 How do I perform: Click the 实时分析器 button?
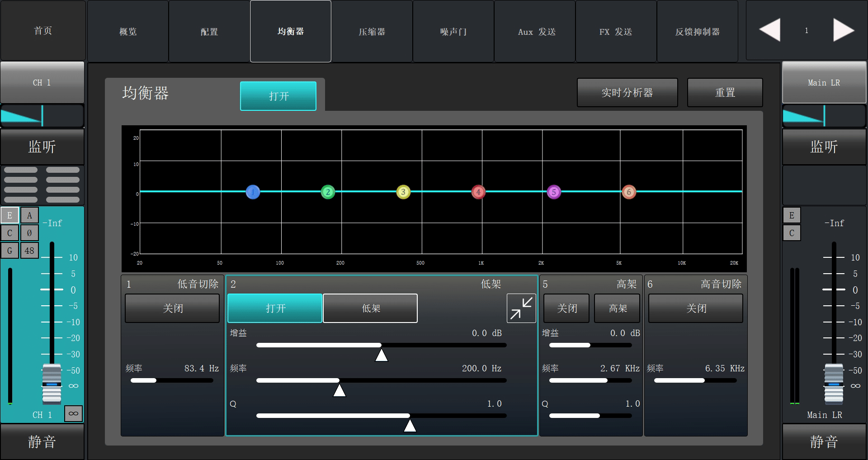point(627,93)
